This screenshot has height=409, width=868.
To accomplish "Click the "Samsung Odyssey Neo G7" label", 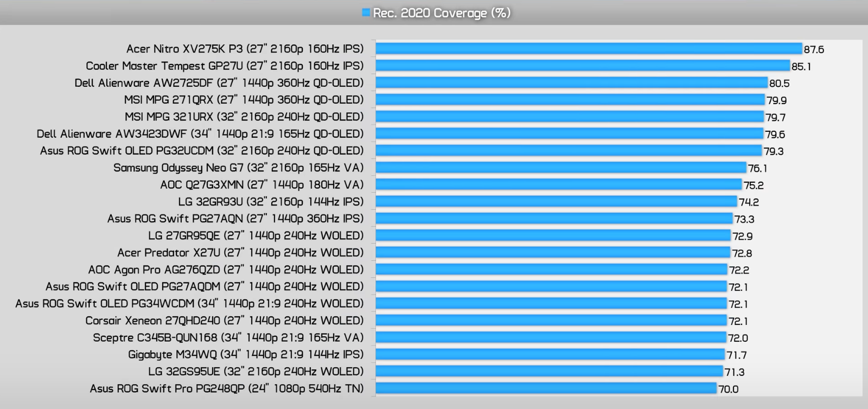I will point(238,168).
